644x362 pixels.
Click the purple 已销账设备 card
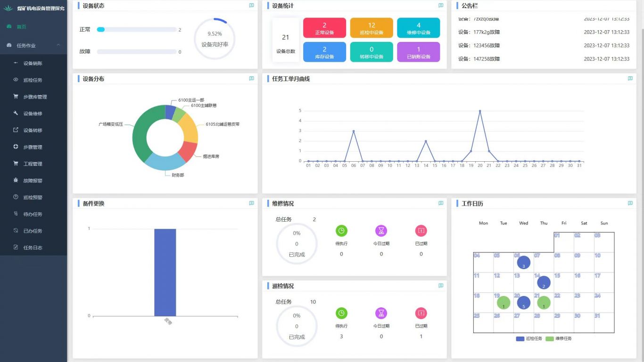pos(419,52)
